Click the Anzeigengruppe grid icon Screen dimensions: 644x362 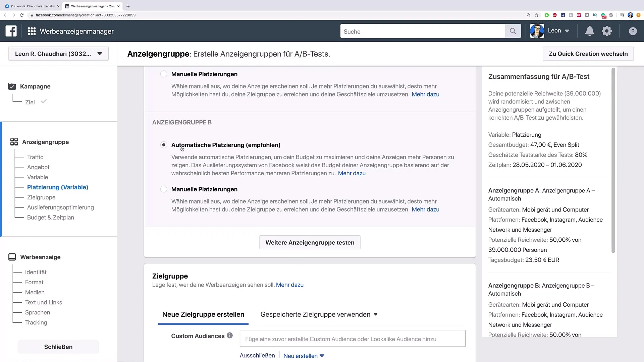[x=14, y=142]
